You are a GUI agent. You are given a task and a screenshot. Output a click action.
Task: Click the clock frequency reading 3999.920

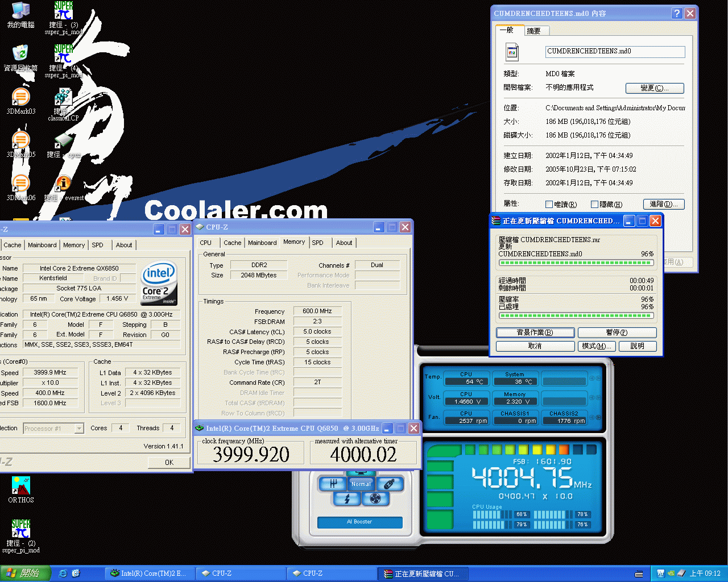[251, 454]
